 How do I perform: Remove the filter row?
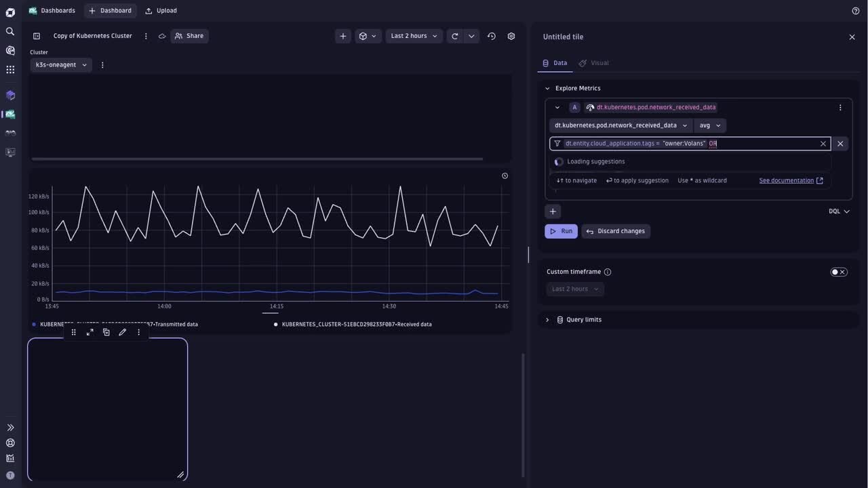[x=840, y=144]
